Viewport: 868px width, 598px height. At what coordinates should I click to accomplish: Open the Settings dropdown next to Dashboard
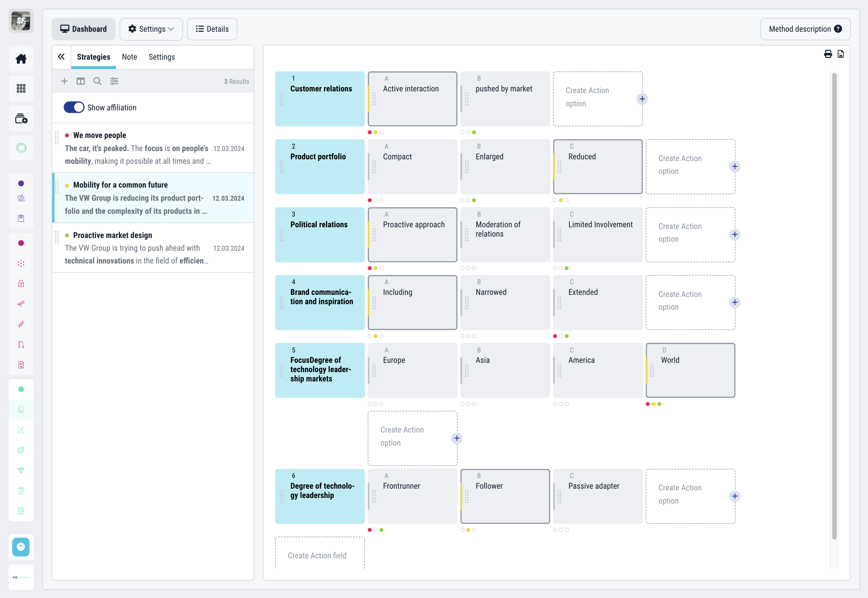[151, 29]
